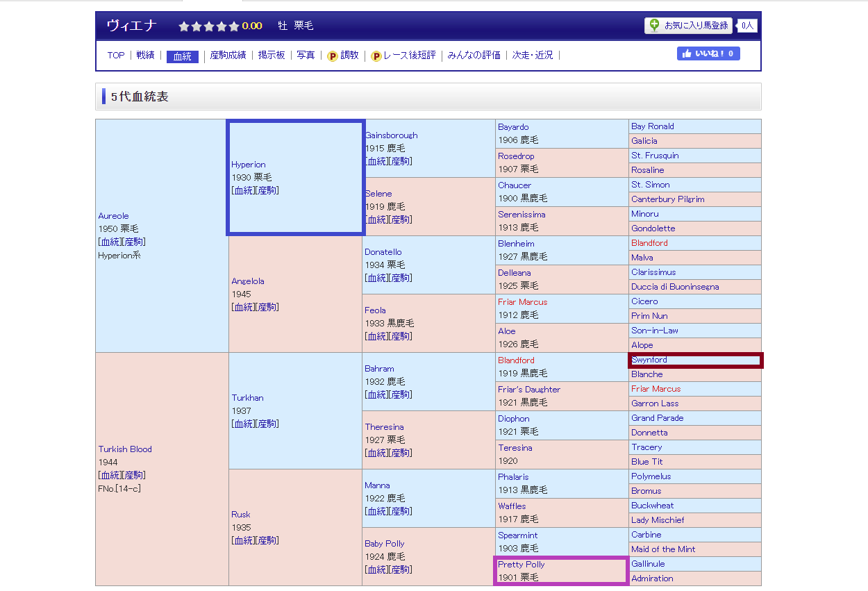Open the Maid of the Mint link
This screenshot has width=868, height=591.
pyautogui.click(x=663, y=549)
